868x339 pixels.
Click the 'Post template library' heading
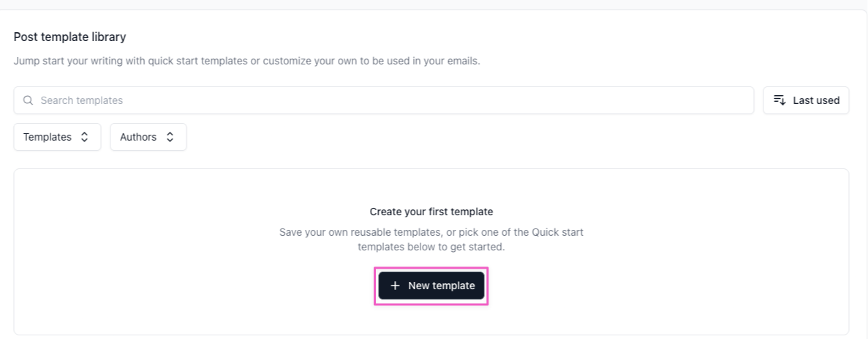coord(69,37)
